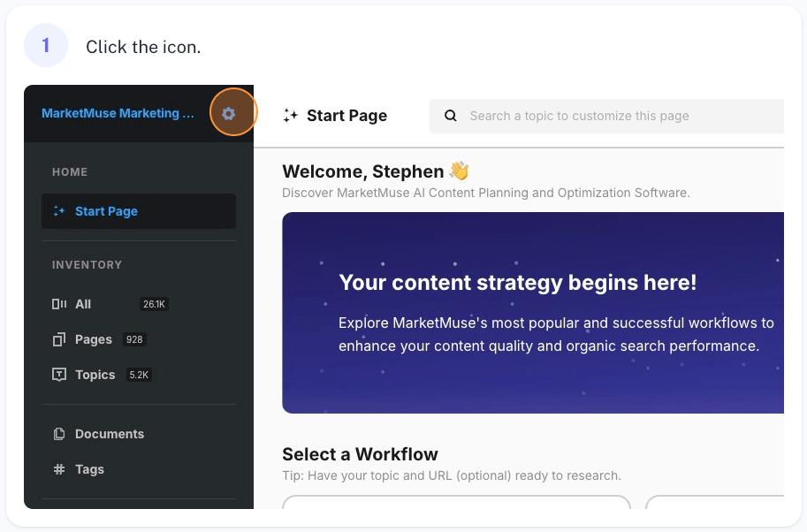The width and height of the screenshot is (807, 532).
Task: Select Start Page in sidebar
Action: pos(139,211)
